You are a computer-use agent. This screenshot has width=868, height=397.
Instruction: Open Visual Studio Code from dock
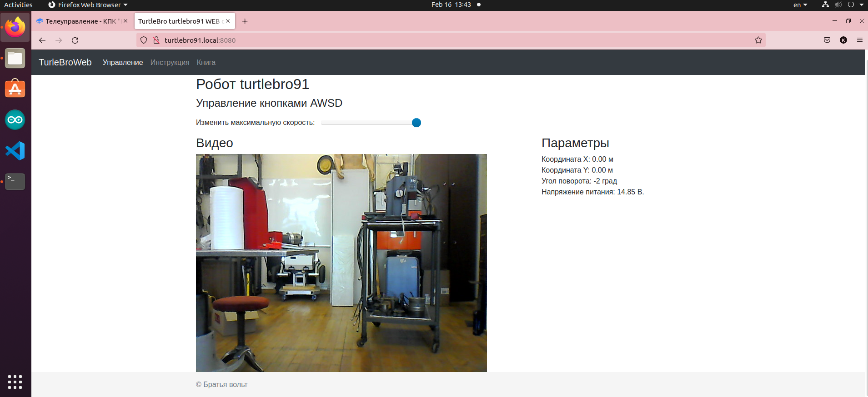pyautogui.click(x=15, y=151)
